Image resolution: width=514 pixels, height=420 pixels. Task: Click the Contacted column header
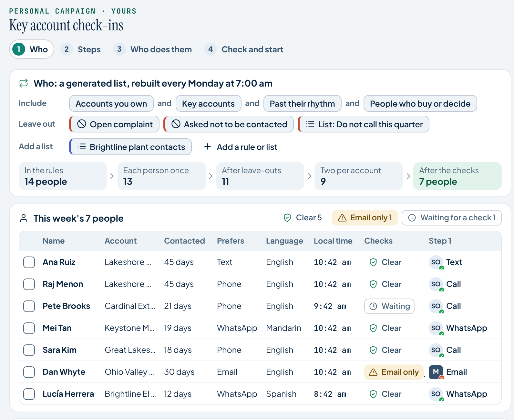(184, 241)
